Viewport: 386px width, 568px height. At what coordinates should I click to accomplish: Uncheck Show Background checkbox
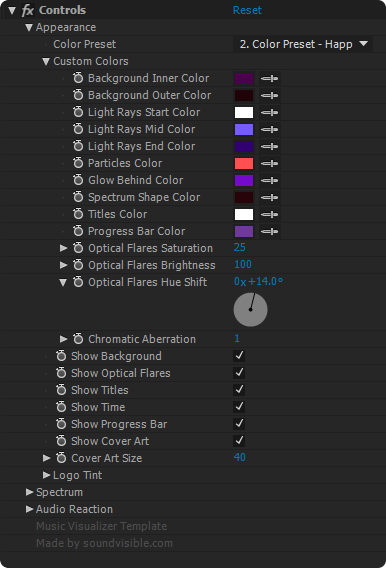(x=239, y=356)
